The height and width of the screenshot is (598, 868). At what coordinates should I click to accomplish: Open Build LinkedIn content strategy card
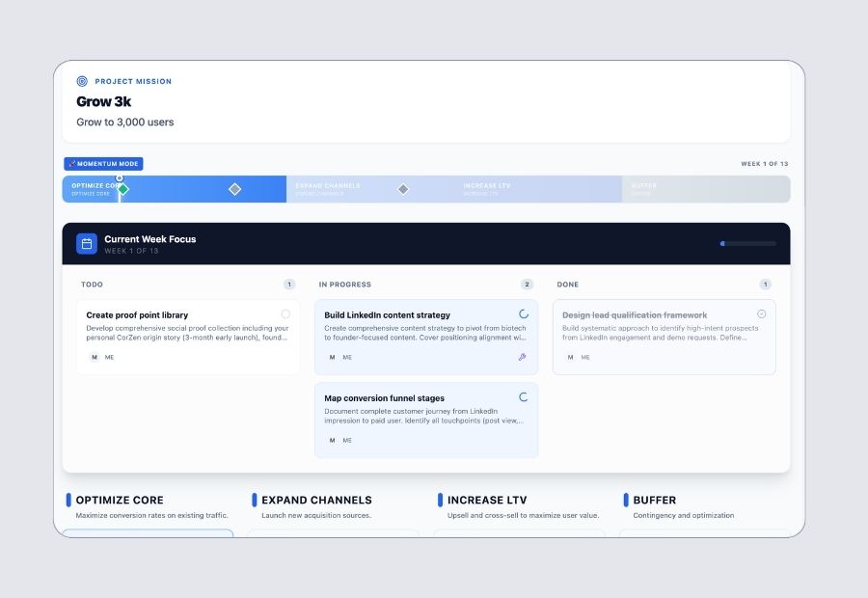426,338
